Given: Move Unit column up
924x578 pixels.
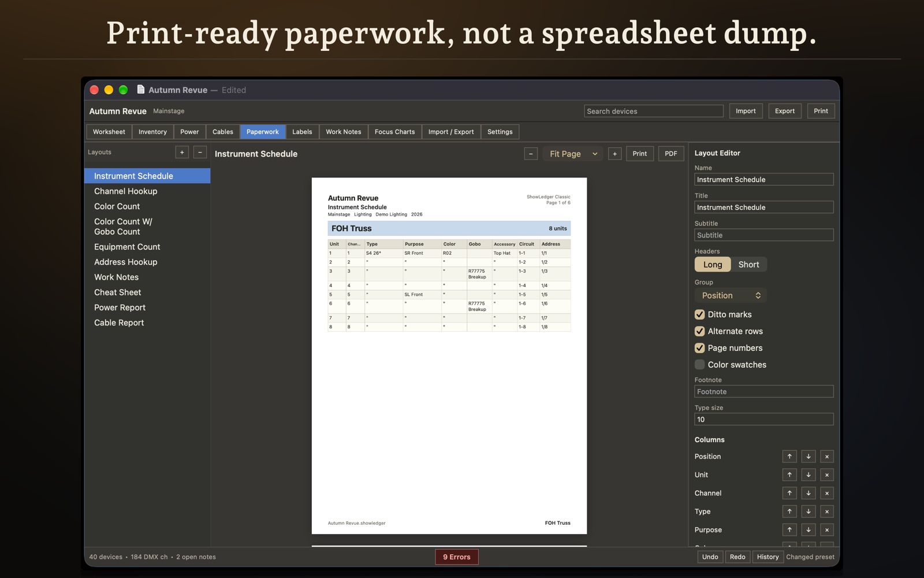Looking at the screenshot, I should pos(789,475).
